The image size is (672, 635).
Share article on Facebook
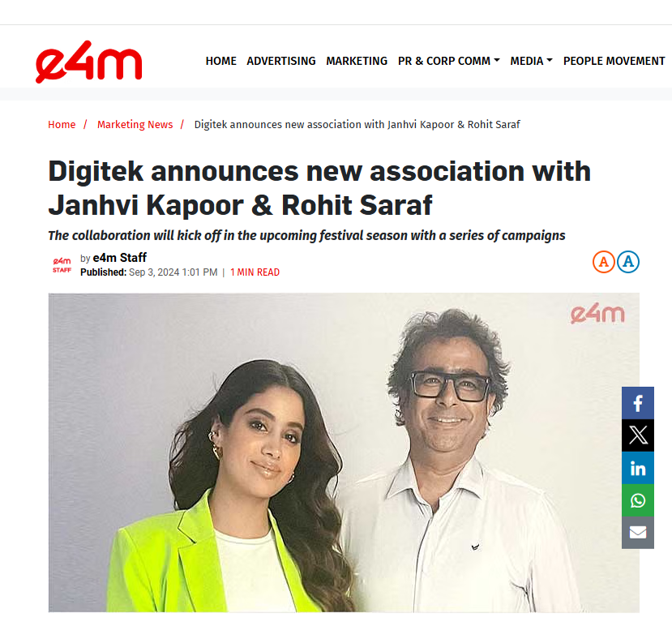point(638,403)
